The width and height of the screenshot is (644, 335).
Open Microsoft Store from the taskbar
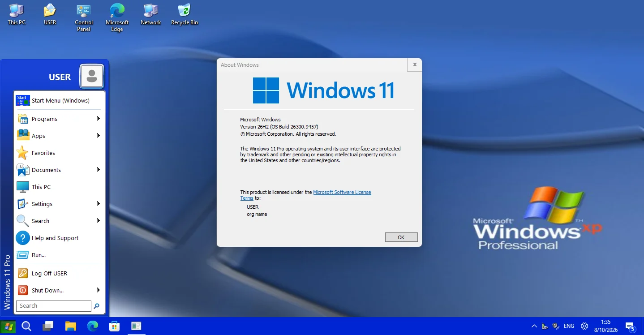point(115,326)
